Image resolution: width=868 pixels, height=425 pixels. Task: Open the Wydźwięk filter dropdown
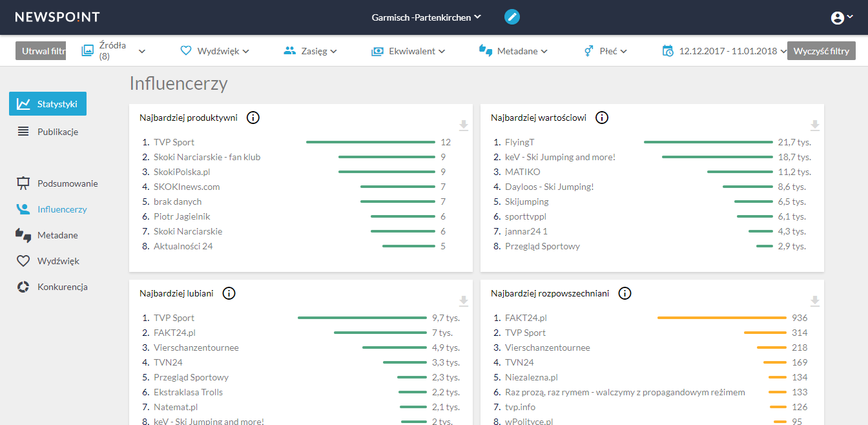pyautogui.click(x=214, y=51)
